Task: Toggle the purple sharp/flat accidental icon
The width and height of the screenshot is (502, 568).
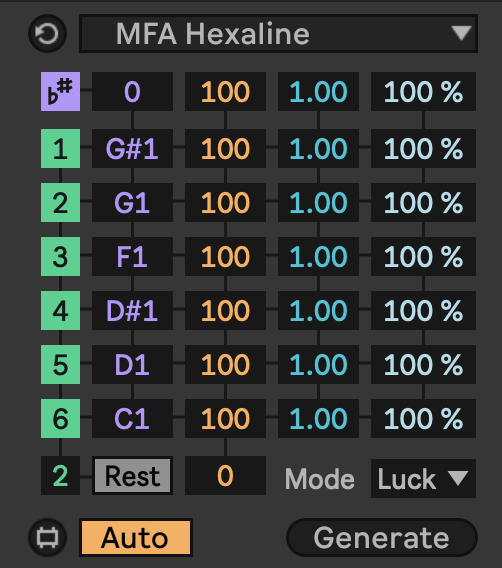Action: 60,91
